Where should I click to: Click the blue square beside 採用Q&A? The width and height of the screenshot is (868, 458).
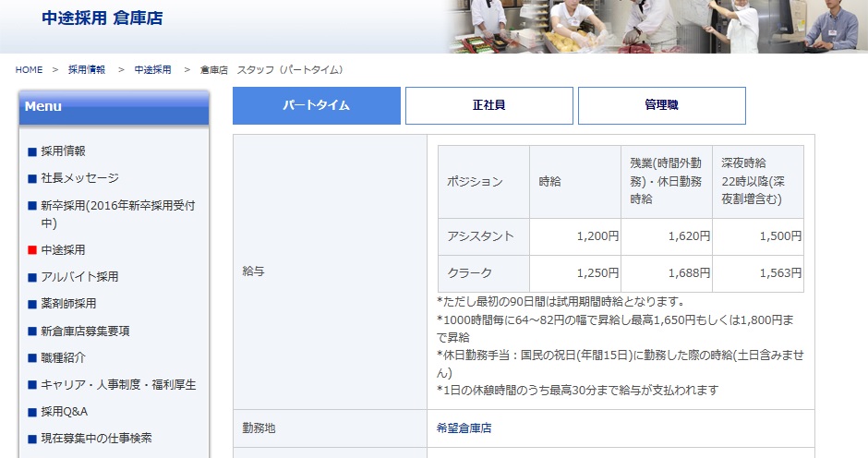32,413
